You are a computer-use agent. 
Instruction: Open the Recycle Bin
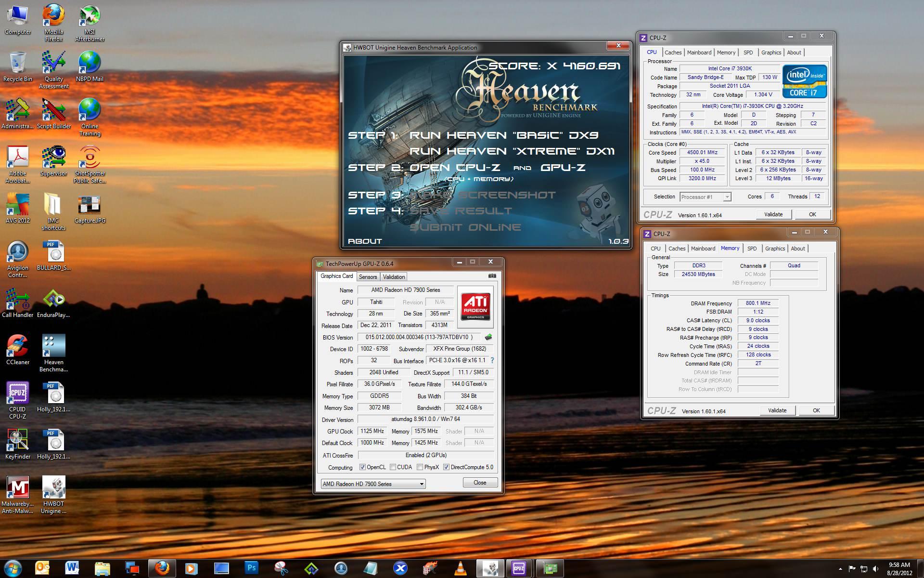(18, 66)
